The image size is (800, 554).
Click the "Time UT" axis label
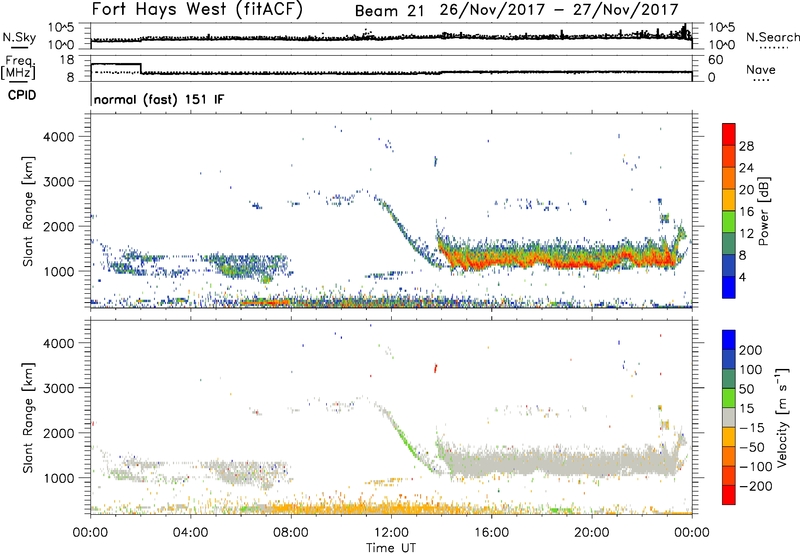click(391, 547)
